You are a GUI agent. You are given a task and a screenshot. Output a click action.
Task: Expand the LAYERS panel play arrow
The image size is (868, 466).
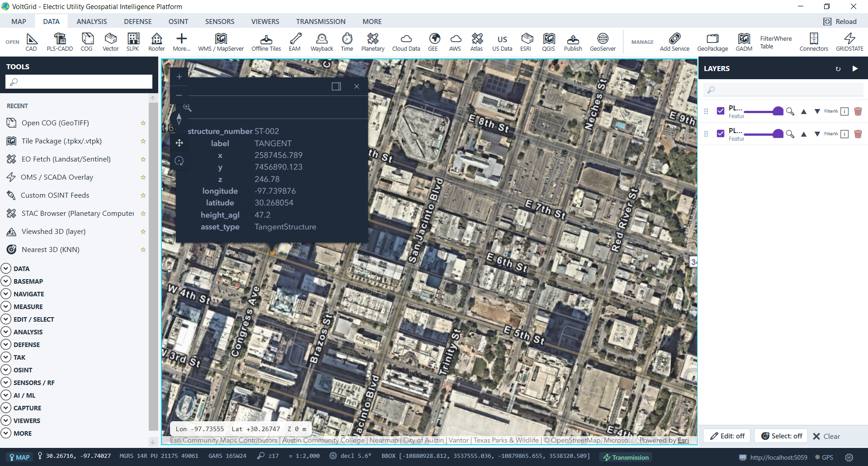[855, 69]
